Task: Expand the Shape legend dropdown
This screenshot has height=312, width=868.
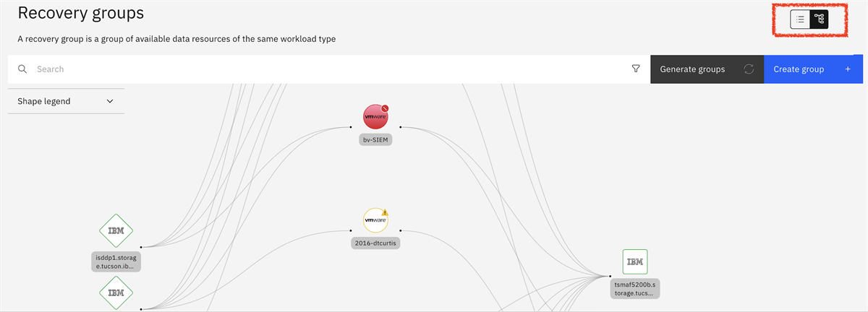Action: point(66,101)
